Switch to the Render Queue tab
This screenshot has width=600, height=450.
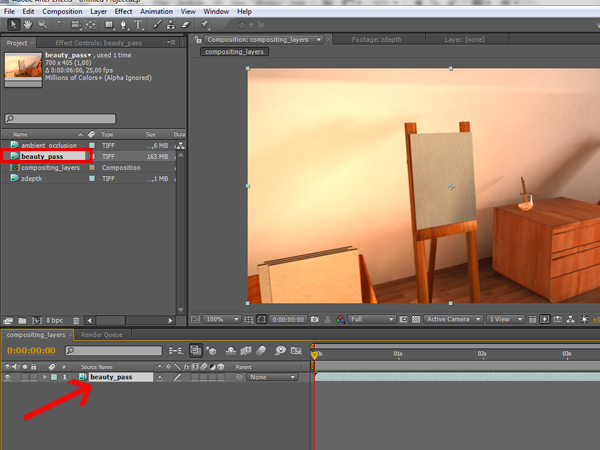(x=101, y=335)
